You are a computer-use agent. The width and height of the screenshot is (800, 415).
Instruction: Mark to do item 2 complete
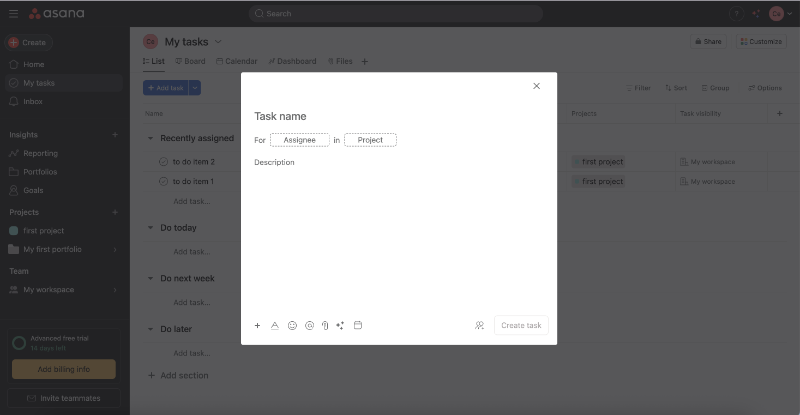[x=163, y=162]
